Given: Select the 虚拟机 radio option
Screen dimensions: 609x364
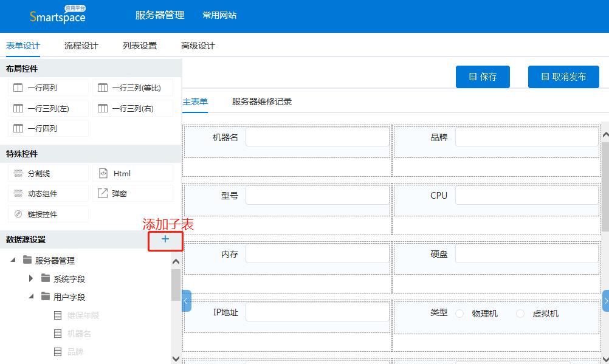Looking at the screenshot, I should pyautogui.click(x=520, y=314).
